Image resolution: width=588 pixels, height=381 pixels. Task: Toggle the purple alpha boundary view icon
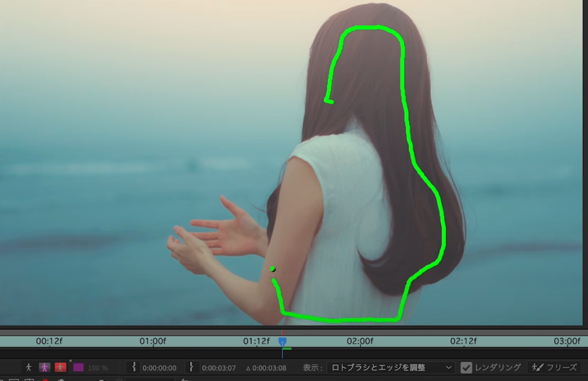point(45,367)
